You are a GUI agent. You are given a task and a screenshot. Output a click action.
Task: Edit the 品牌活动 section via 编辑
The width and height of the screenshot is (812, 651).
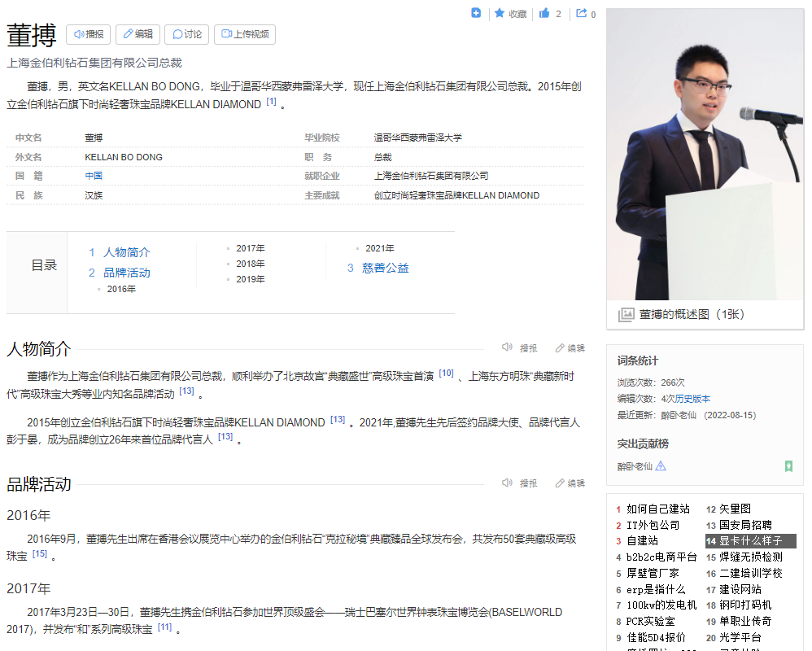point(570,483)
